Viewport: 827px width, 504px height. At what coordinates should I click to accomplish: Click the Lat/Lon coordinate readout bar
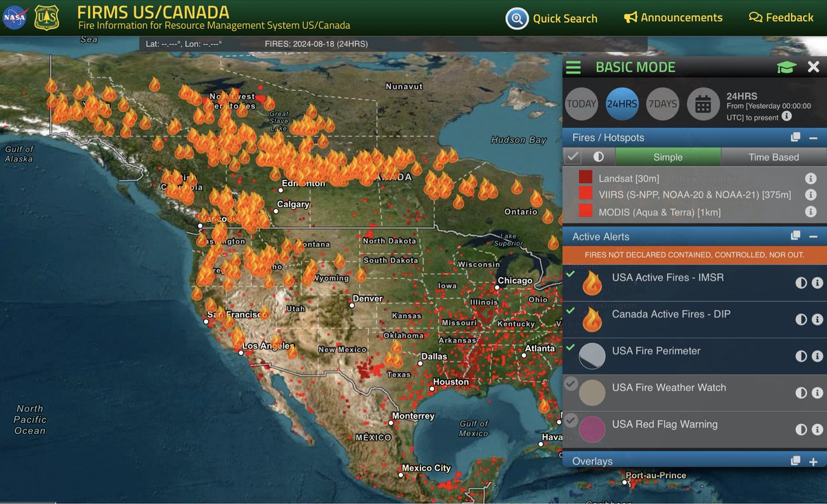394,43
